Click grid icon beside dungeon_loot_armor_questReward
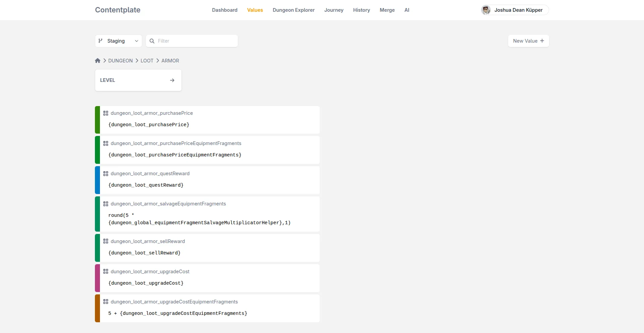Viewport: 644px width, 333px height. point(106,174)
